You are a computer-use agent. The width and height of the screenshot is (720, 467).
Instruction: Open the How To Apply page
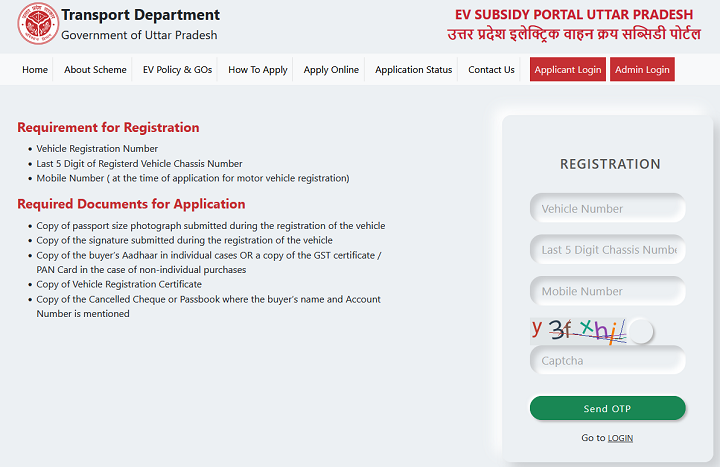coord(258,70)
